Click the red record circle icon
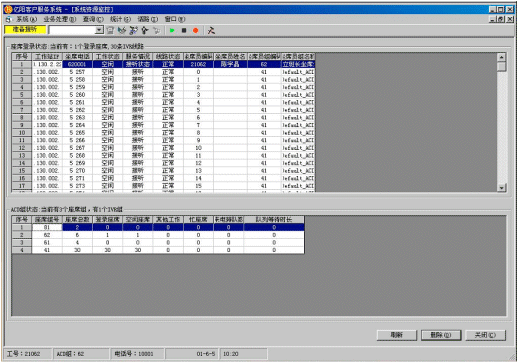 (196, 30)
